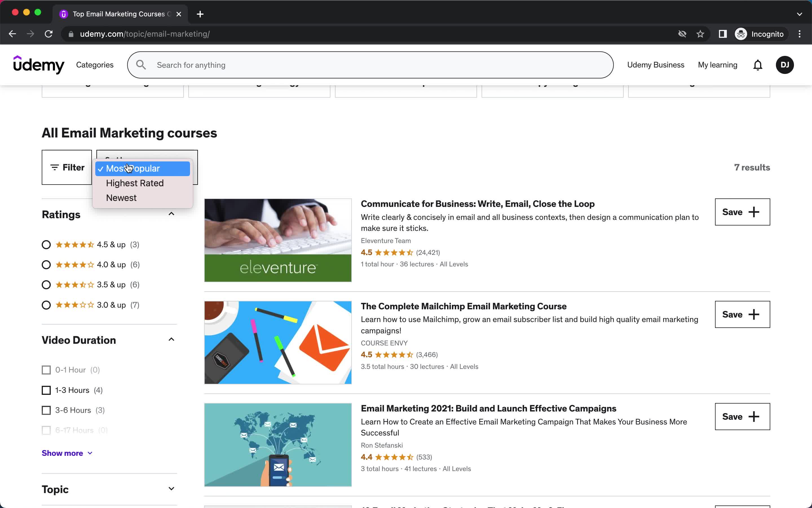Open the notifications bell
Viewport: 812px width, 508px height.
758,65
